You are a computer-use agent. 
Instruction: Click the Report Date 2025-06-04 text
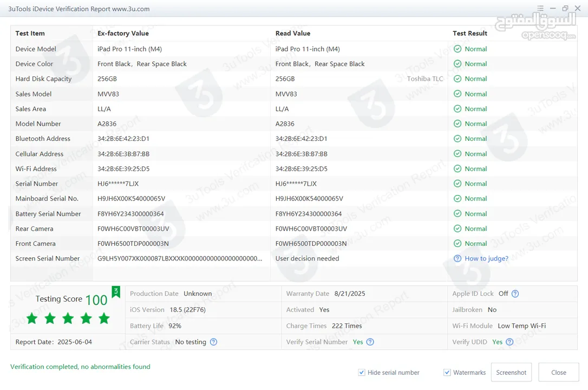[x=54, y=342]
